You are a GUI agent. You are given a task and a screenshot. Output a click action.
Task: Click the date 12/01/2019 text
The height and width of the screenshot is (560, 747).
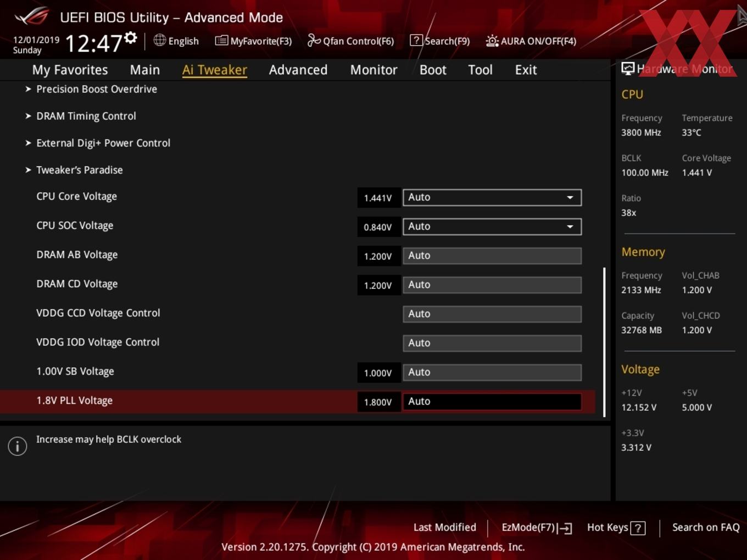36,40
